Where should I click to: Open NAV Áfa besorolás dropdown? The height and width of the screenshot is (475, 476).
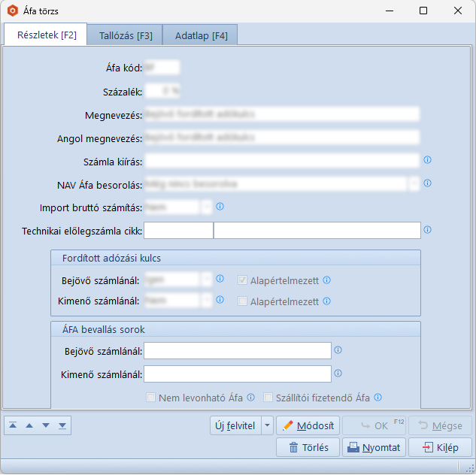pyautogui.click(x=414, y=183)
